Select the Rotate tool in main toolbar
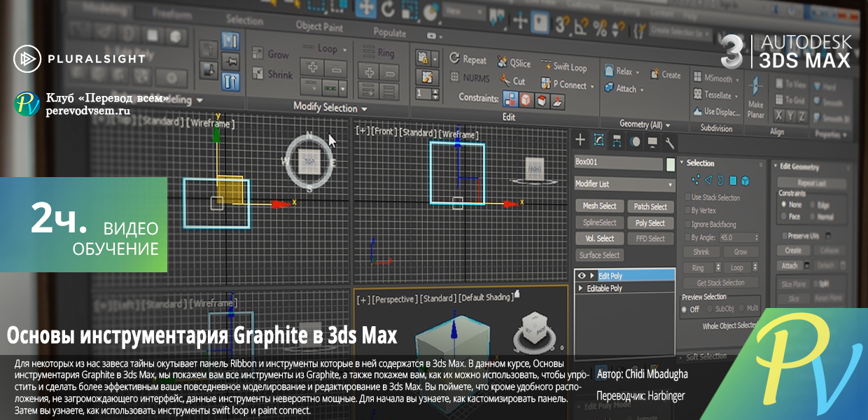This screenshot has height=420, width=868. (x=387, y=9)
